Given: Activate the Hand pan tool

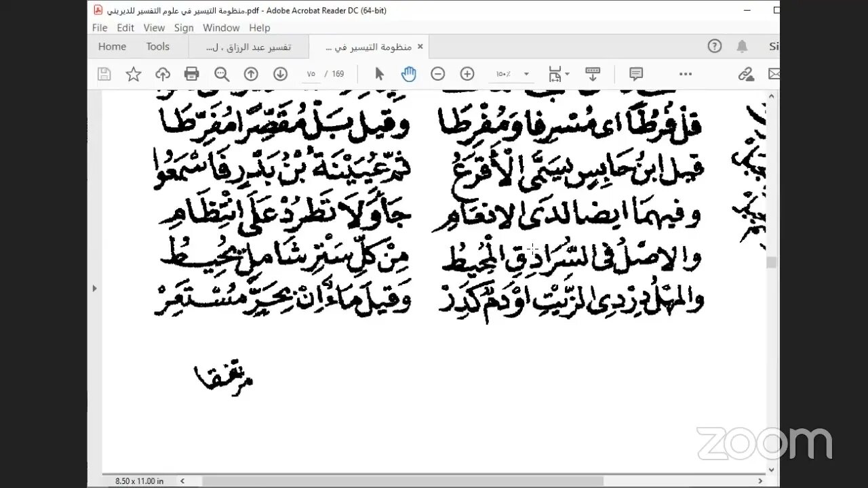Looking at the screenshot, I should click(408, 74).
